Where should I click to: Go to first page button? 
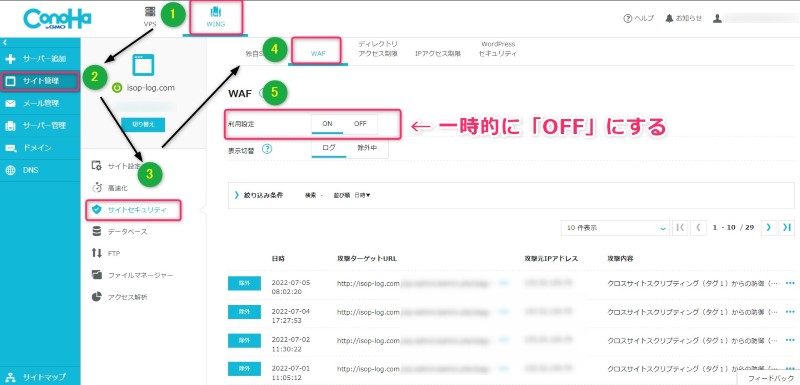(680, 227)
